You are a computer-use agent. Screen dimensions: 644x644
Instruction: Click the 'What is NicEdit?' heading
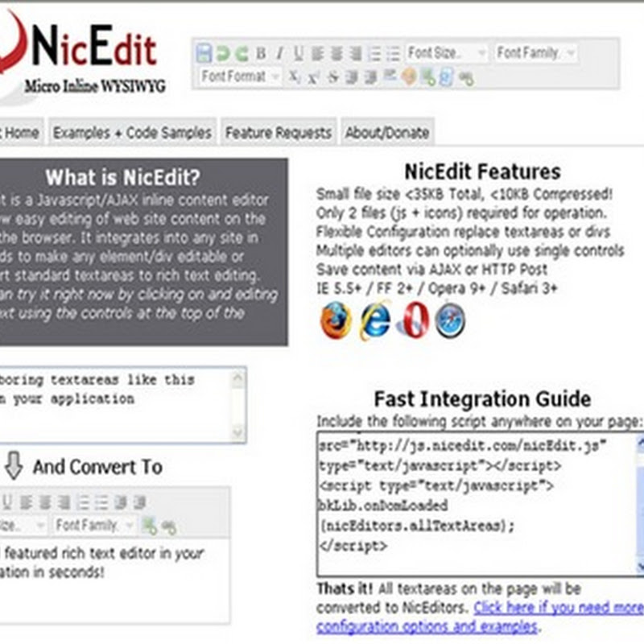123,177
